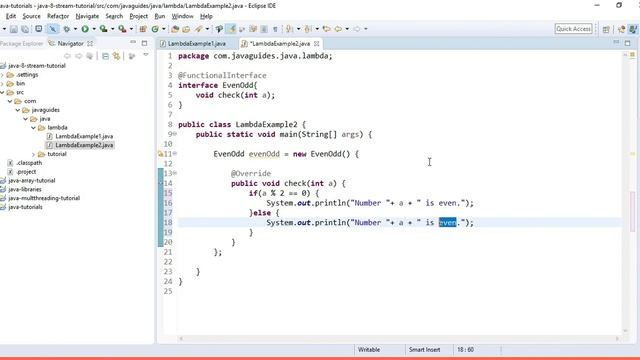Click the Save All toolbar icon
Viewport: 640px width, 360px height.
click(25, 29)
